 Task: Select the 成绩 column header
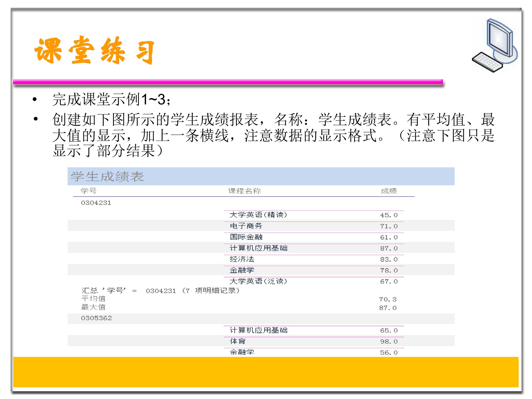(389, 191)
